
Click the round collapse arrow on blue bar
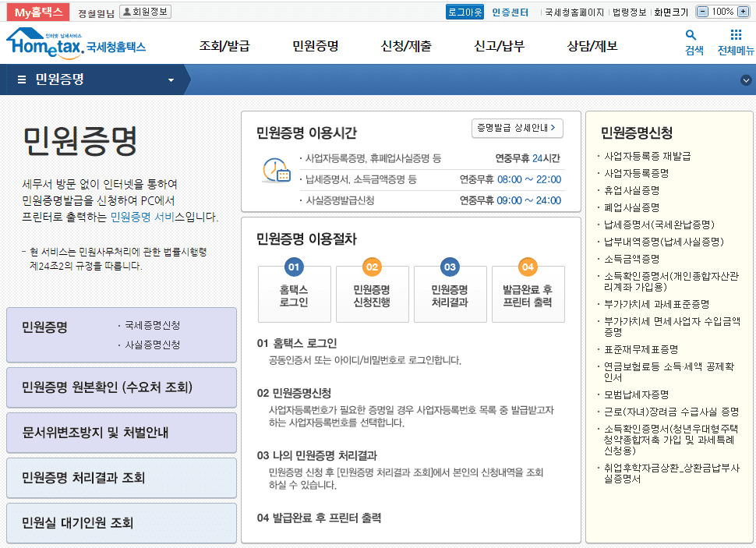[x=746, y=80]
